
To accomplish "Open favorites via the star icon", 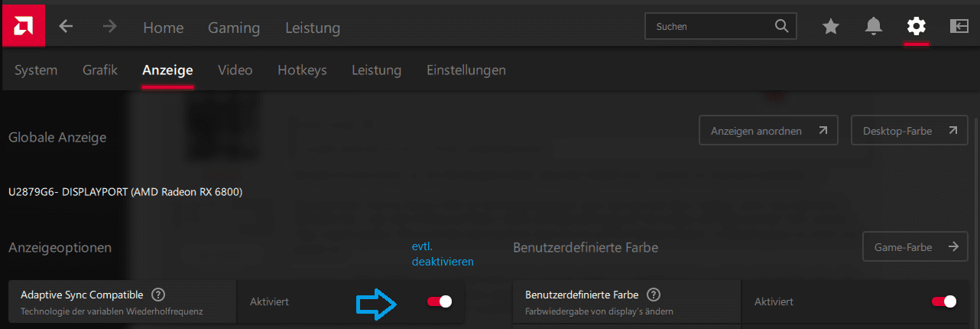I will pos(831,27).
